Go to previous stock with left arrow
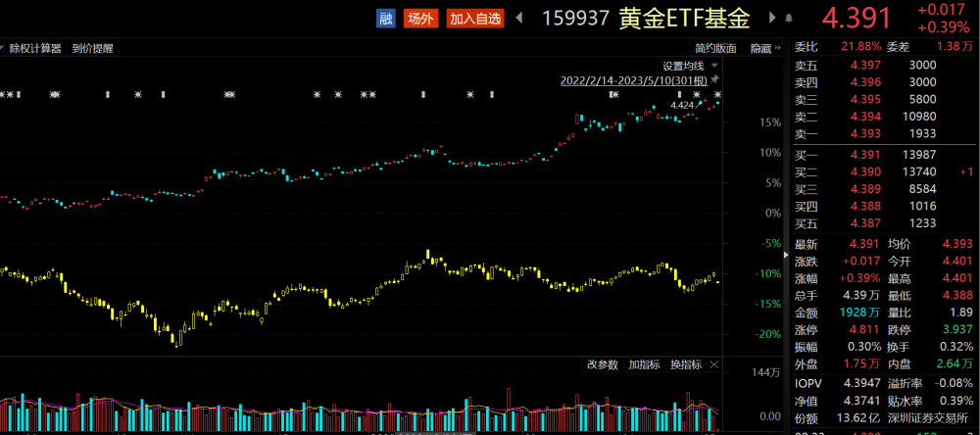Viewport: 980px width, 435px height. 518,18
